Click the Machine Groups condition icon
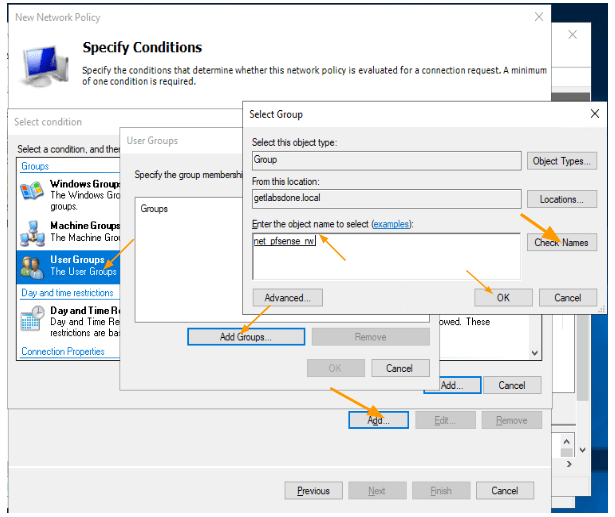The image size is (615, 517). (x=33, y=233)
